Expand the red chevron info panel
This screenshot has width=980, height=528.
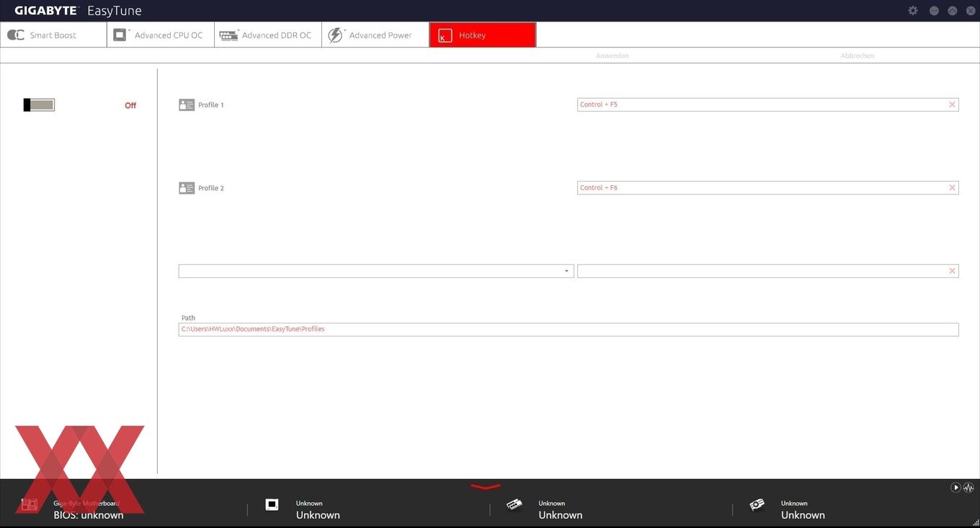click(485, 487)
